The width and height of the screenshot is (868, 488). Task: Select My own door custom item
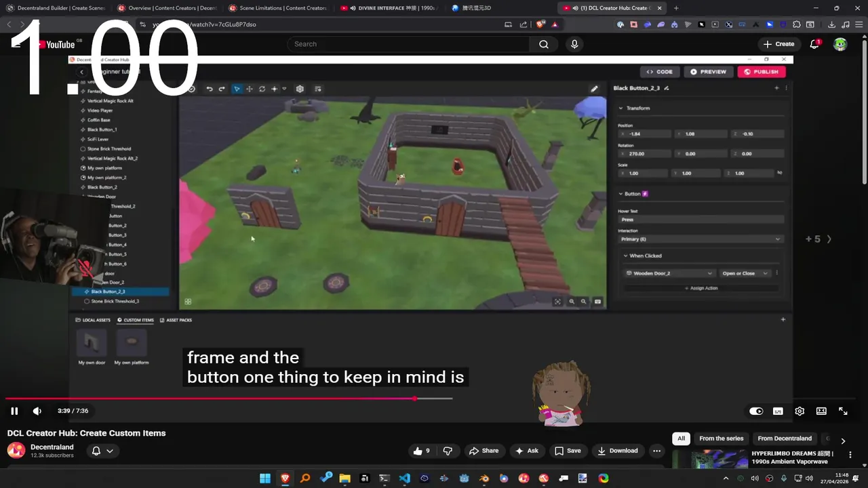tap(92, 348)
